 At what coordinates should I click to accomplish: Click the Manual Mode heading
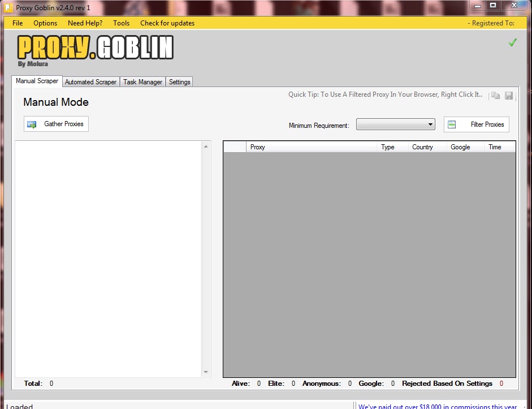[x=56, y=102]
